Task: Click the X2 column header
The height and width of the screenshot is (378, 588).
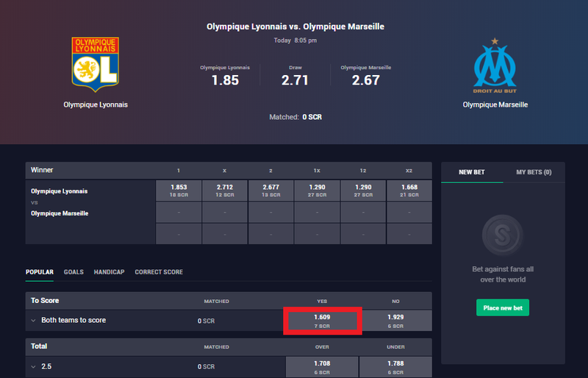Action: (409, 171)
